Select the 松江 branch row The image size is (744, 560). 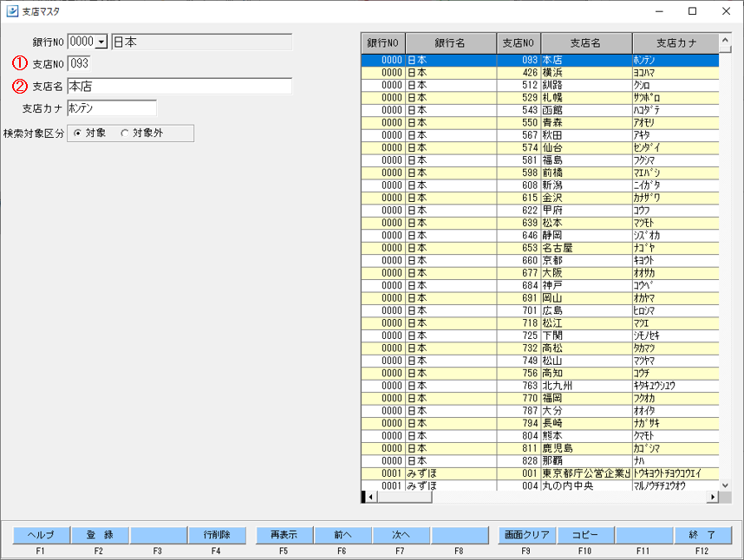pos(540,323)
